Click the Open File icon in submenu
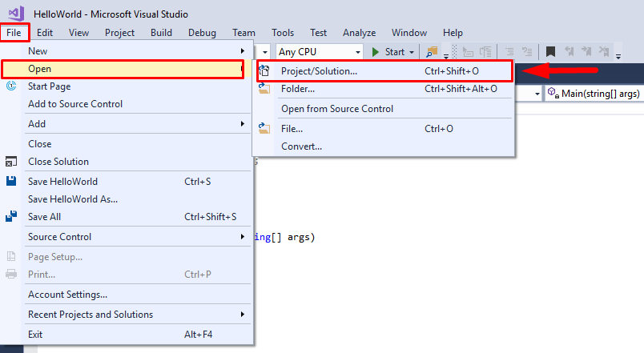Viewport: 644px width, 353px height. click(x=264, y=129)
